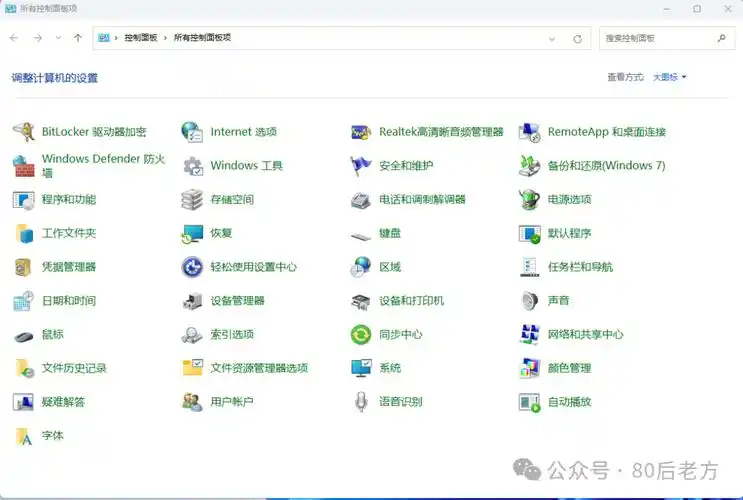
Task: Click the 网络和共享中心 icon
Action: (x=530, y=334)
